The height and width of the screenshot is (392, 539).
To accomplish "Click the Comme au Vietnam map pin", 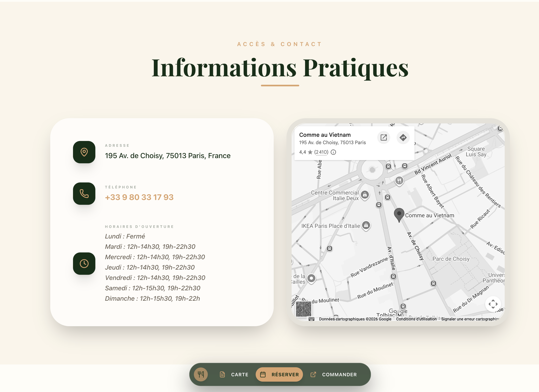I will [399, 215].
